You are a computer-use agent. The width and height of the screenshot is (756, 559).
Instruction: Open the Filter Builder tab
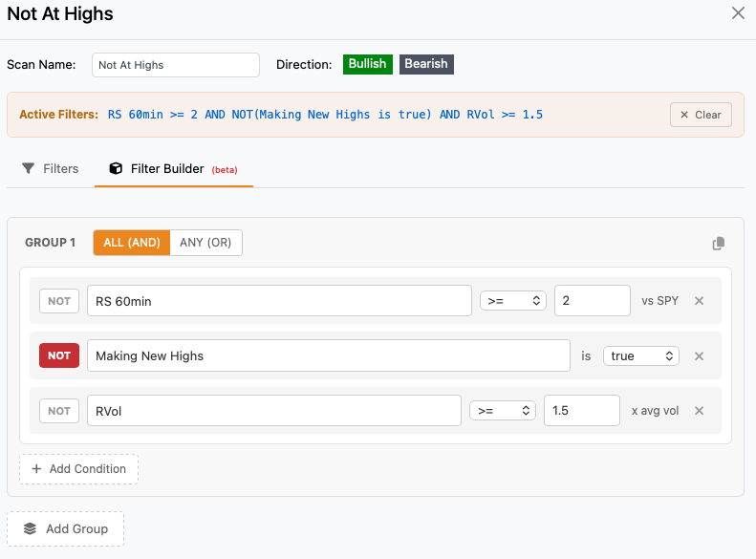[x=173, y=168]
